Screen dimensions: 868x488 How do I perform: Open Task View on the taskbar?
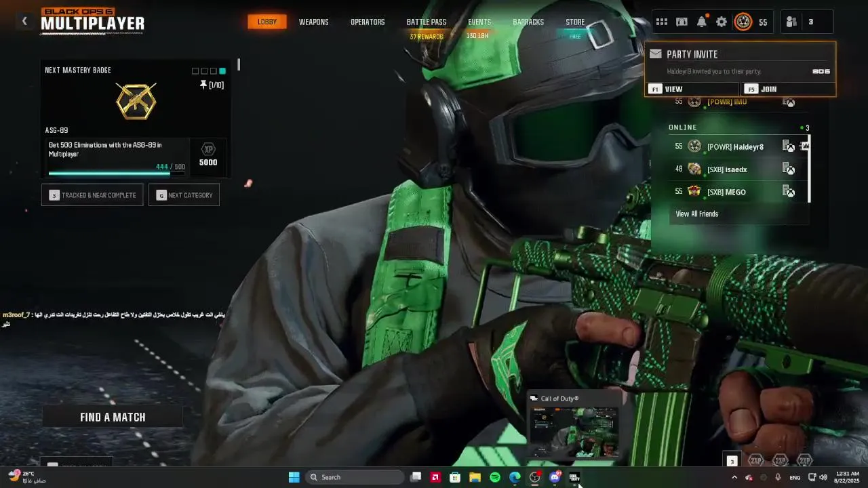[x=416, y=477]
